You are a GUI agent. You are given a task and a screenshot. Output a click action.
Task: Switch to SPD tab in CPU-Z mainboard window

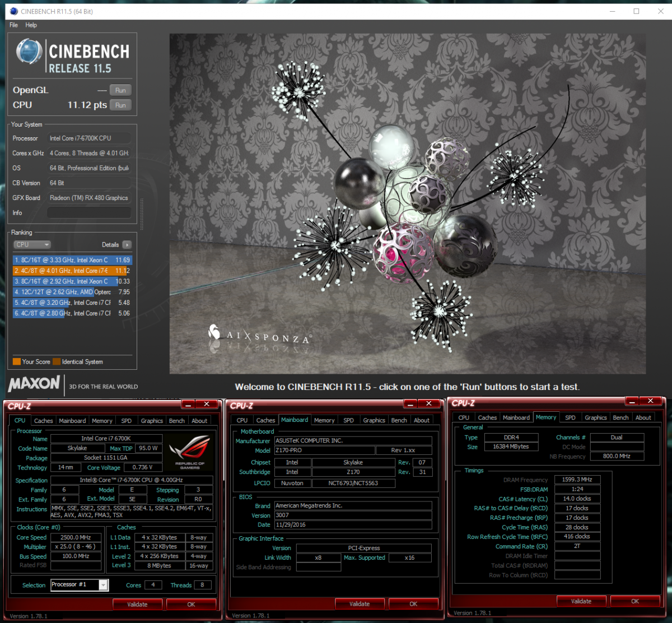(x=349, y=420)
